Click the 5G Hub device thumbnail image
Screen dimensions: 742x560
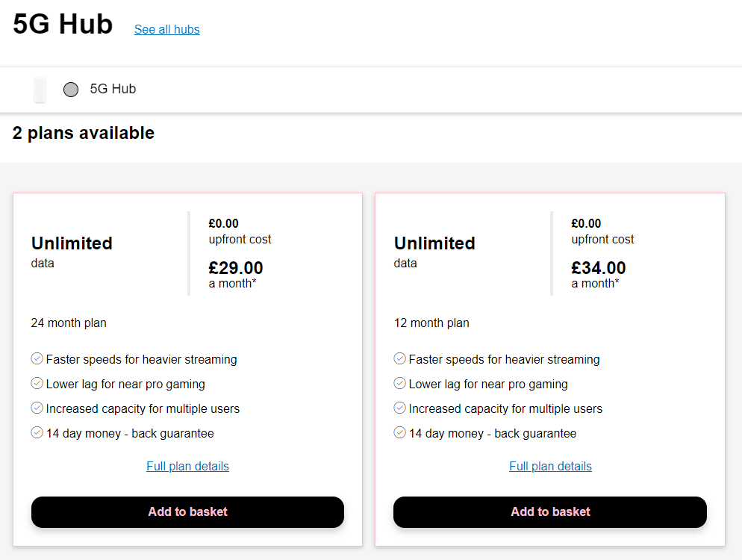[40, 90]
